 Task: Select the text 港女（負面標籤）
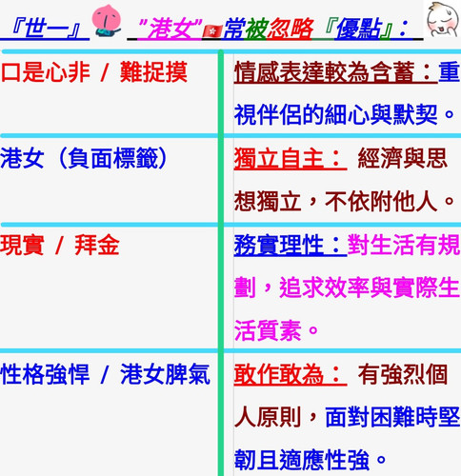tap(84, 158)
